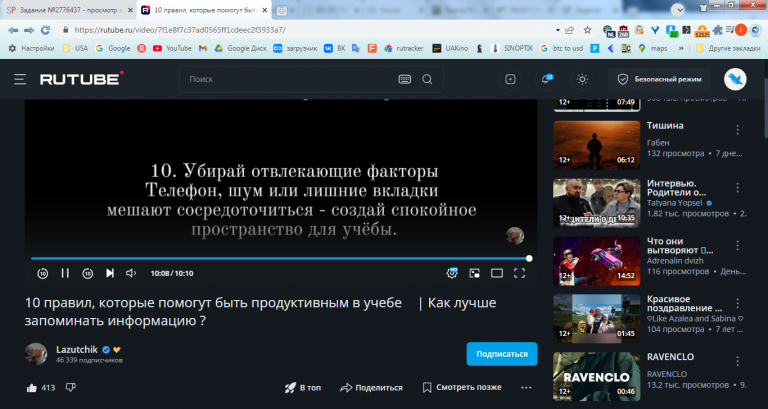Rewind the video 10 seconds
This screenshot has height=409, width=768.
(43, 273)
